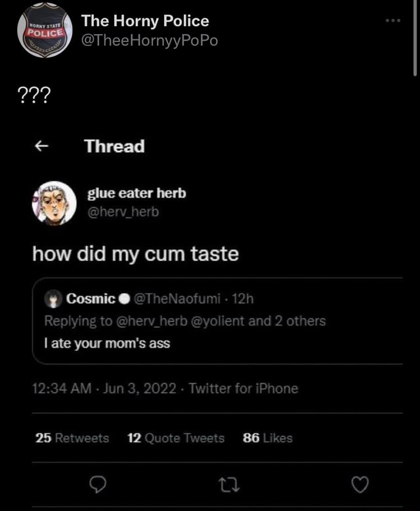Screen dimensions: 420x511
Task: Show the 86 Likes list
Action: pyautogui.click(x=268, y=438)
